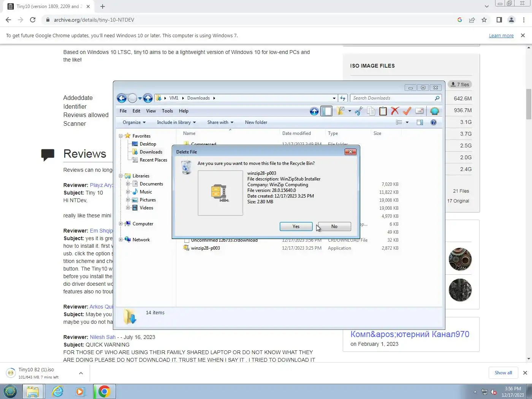Open Chrome's three-dot menu

coord(524,20)
